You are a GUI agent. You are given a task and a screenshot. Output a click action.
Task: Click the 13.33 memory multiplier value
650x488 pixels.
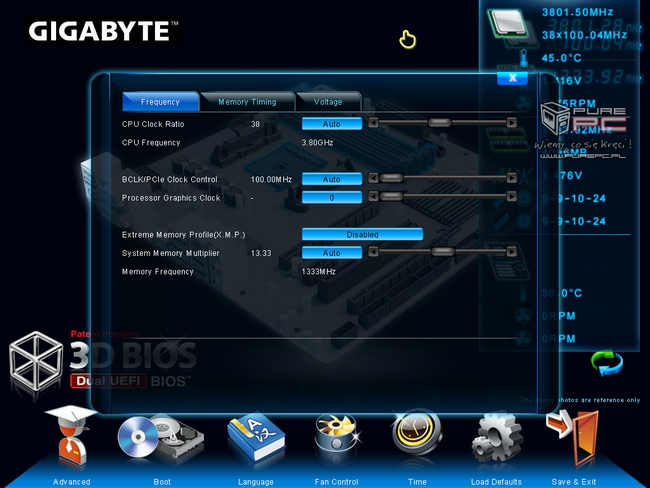tap(261, 253)
